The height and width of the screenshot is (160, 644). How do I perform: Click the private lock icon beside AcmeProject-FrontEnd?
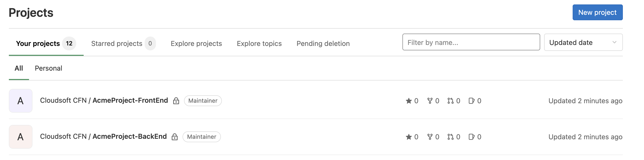[176, 101]
